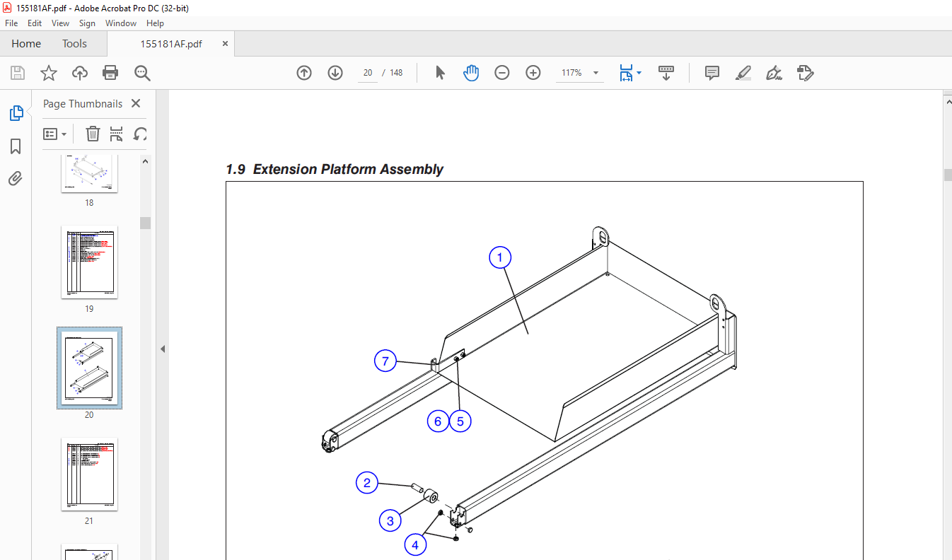Select page 19 thumbnail
952x560 pixels.
(x=89, y=262)
